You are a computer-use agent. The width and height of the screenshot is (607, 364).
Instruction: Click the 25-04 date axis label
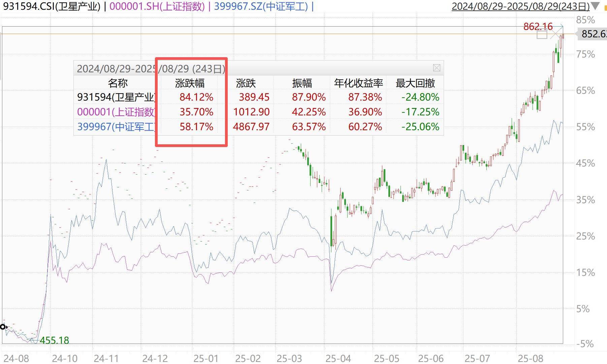point(338,358)
